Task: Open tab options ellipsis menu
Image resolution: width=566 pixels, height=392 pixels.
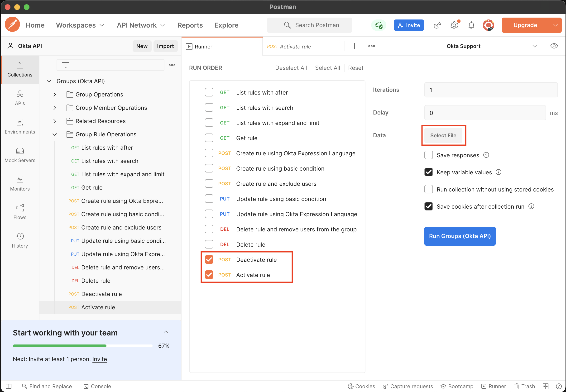Action: tap(371, 46)
